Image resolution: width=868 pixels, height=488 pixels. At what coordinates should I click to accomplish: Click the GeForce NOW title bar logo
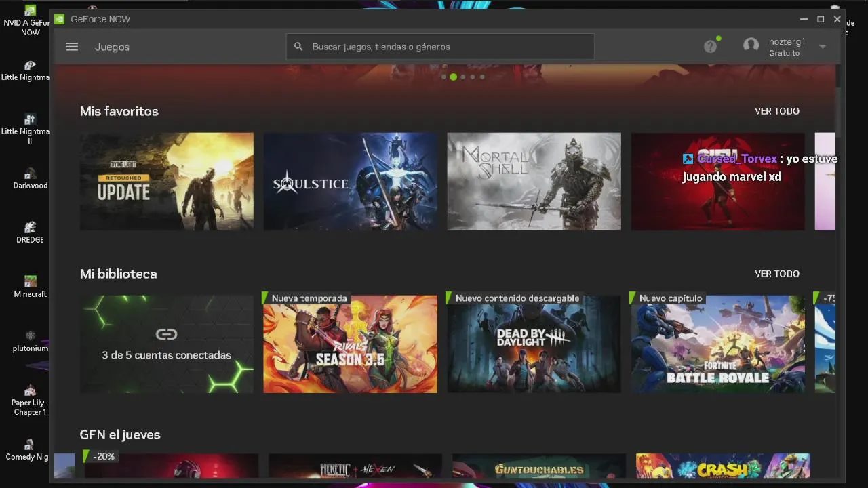coord(60,19)
